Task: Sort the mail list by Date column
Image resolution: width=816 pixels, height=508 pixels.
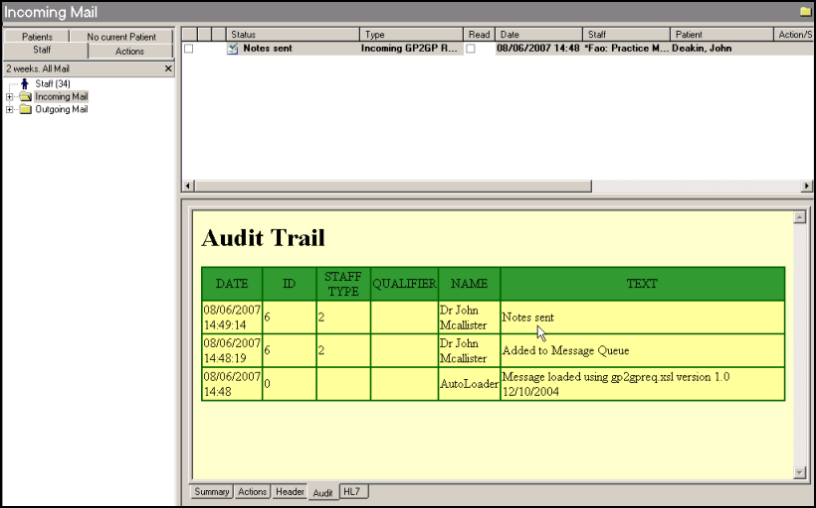Action: click(x=538, y=34)
